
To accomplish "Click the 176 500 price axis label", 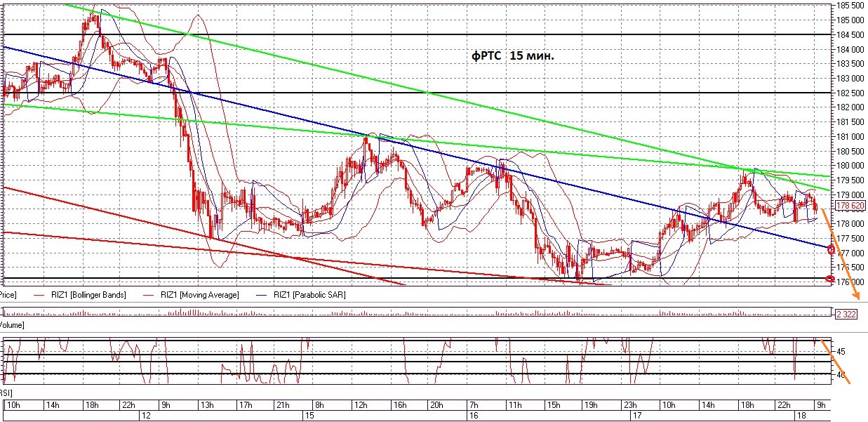I will pos(850,268).
